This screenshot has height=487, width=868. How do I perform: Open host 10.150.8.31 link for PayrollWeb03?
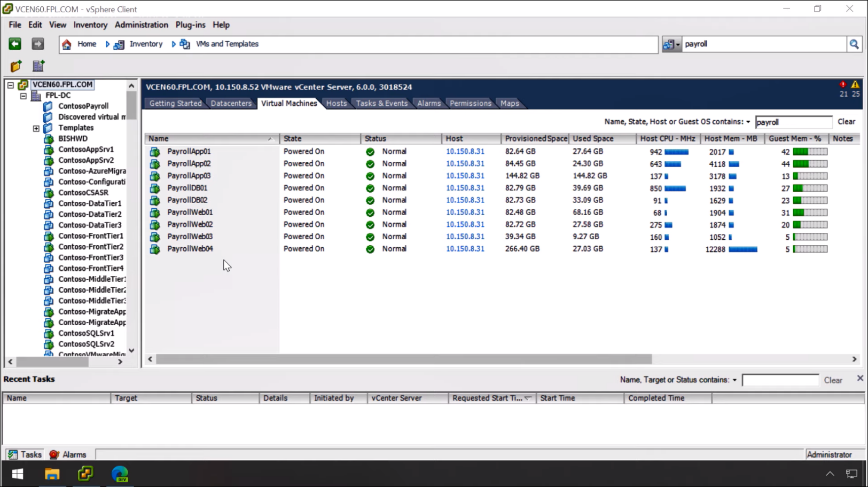465,237
